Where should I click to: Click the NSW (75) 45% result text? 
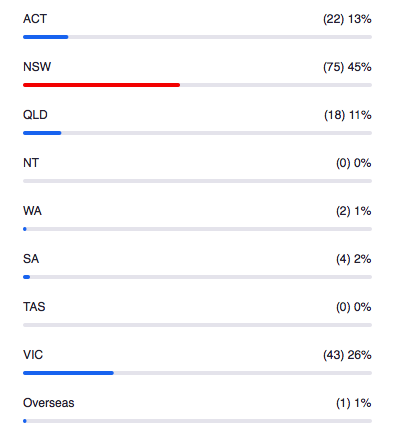347,67
